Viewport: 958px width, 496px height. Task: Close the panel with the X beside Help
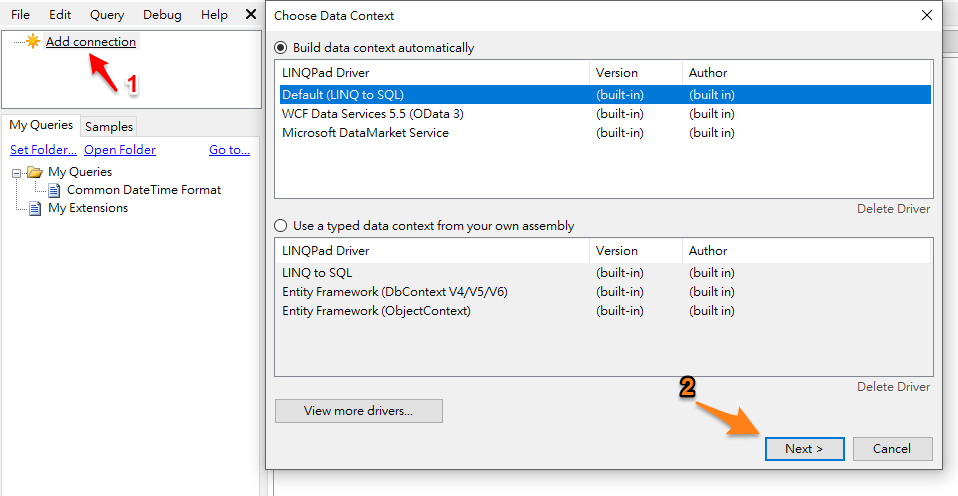click(x=251, y=15)
